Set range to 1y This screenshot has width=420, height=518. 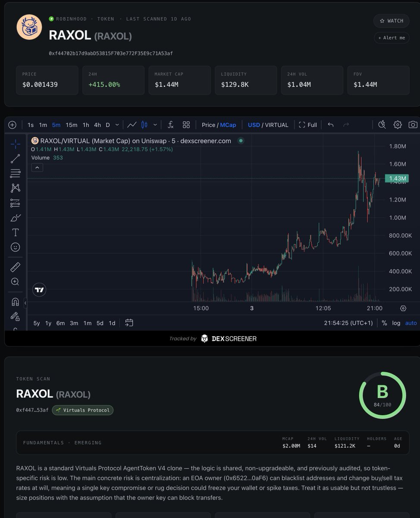pyautogui.click(x=48, y=323)
